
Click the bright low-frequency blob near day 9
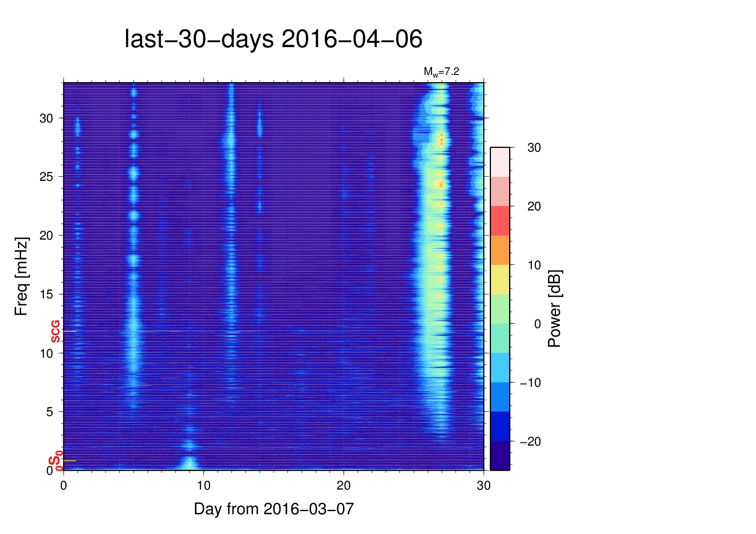coord(189,462)
